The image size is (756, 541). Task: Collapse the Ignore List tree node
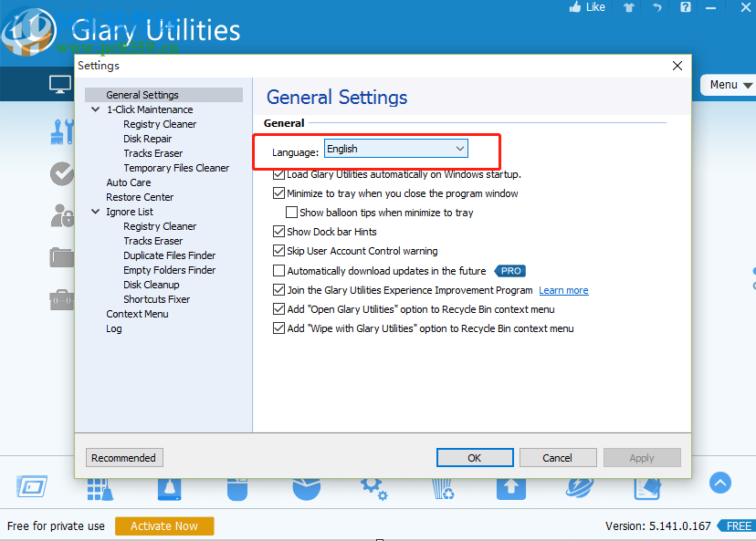(96, 212)
